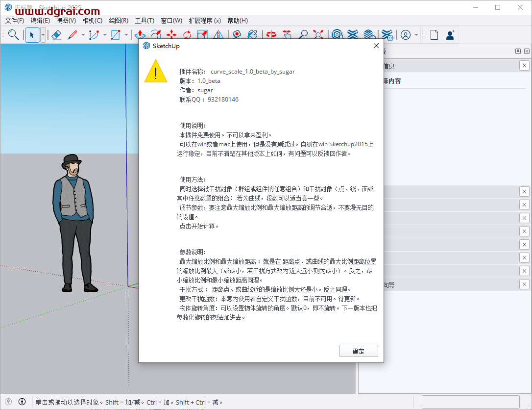Click the 点击开始计算 text line
The image size is (532, 410).
click(199, 226)
